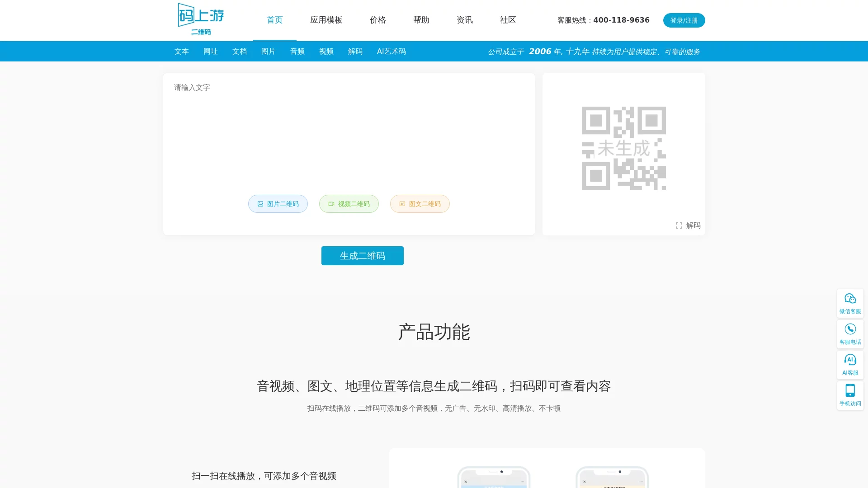Viewport: 868px width, 488px height.
Task: Open the customer phone (客服电话) sidebar icon
Action: tap(850, 334)
